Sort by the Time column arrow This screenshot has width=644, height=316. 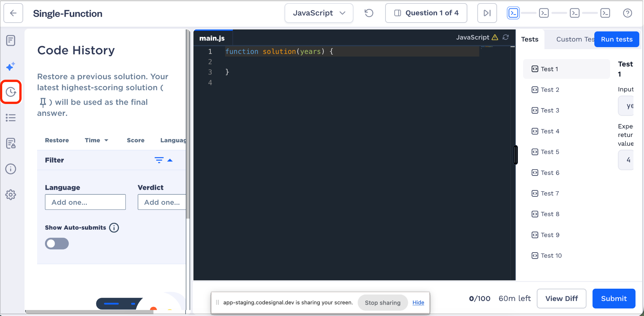click(x=106, y=140)
